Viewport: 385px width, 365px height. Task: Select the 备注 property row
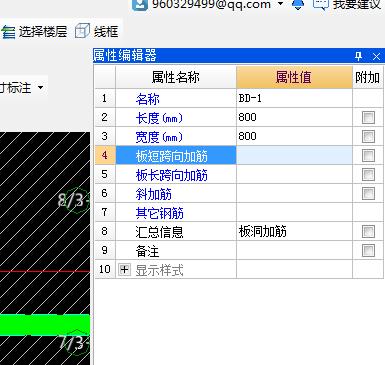pos(176,251)
